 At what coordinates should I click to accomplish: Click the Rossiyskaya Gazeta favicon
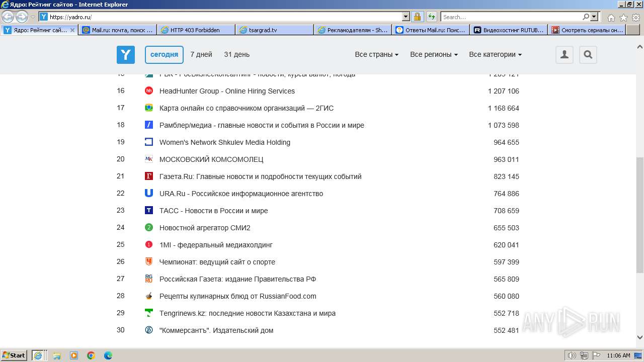149,279
